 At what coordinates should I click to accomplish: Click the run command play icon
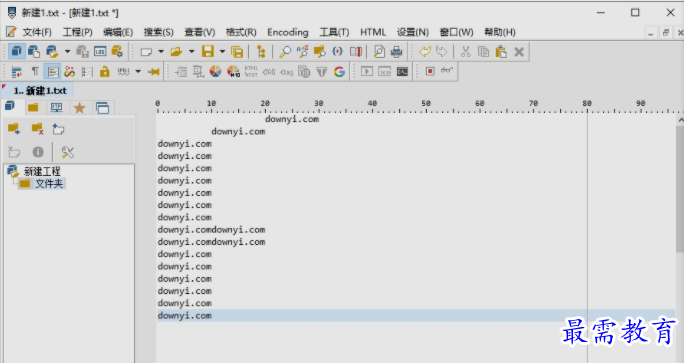point(367,71)
